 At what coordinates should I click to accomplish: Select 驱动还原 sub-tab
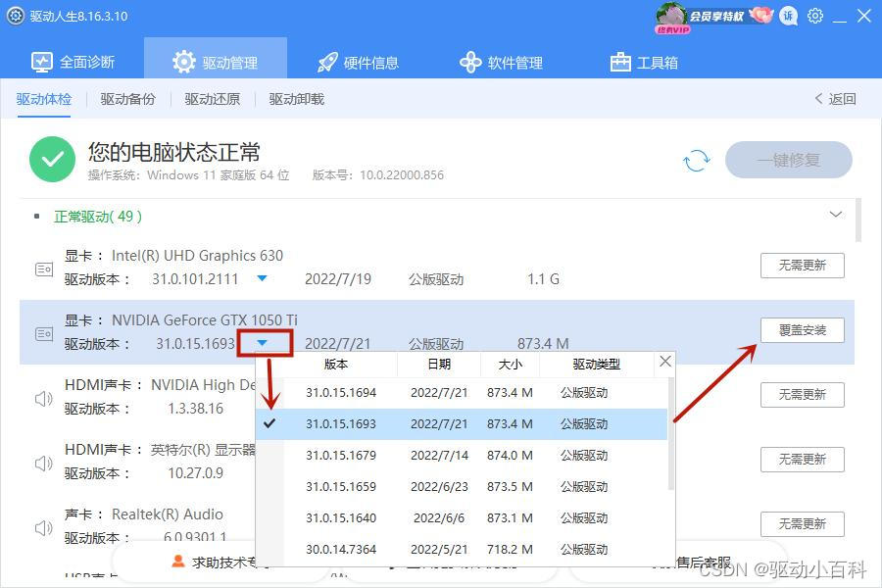[x=212, y=99]
